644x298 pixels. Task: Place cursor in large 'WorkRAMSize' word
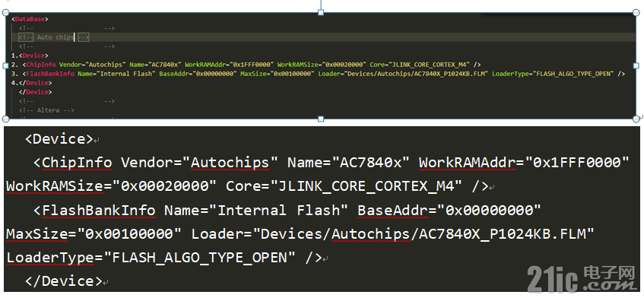pyautogui.click(x=53, y=186)
